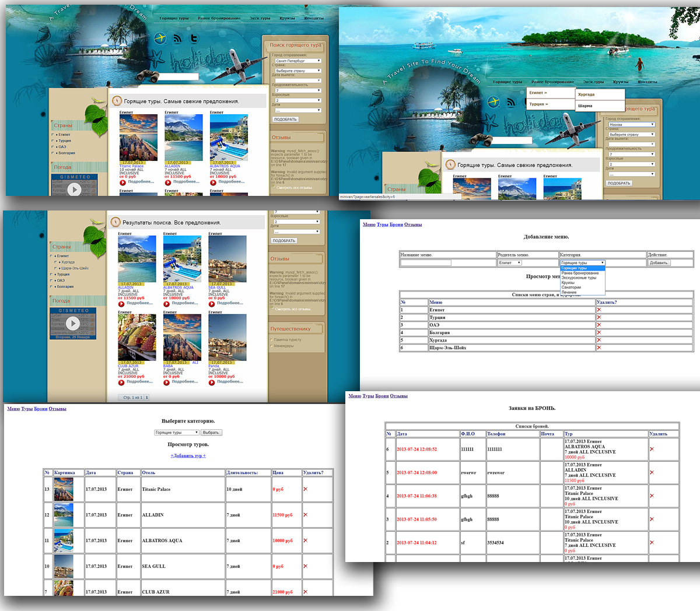
Task: Delete Хургада row in menu admin list
Action: point(598,340)
